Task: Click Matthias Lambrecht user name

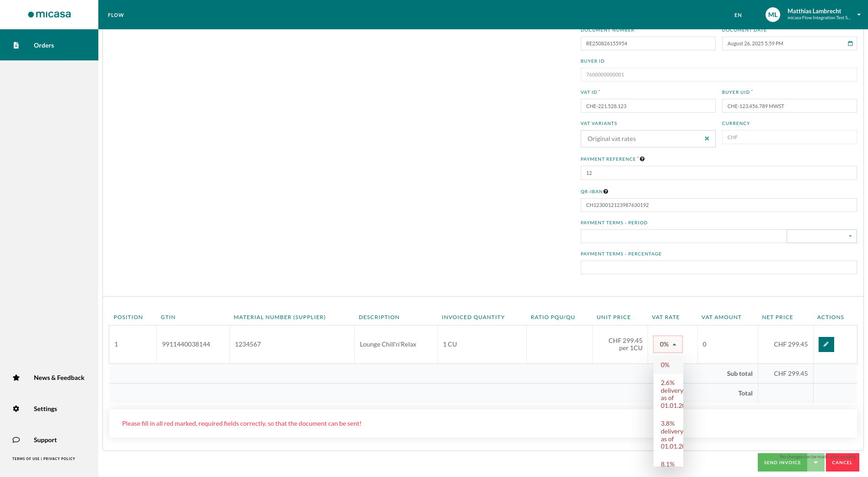Action: pyautogui.click(x=814, y=11)
